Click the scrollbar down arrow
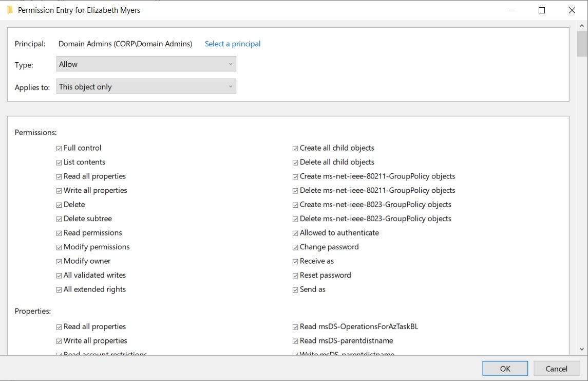The height and width of the screenshot is (381, 588). click(582, 349)
